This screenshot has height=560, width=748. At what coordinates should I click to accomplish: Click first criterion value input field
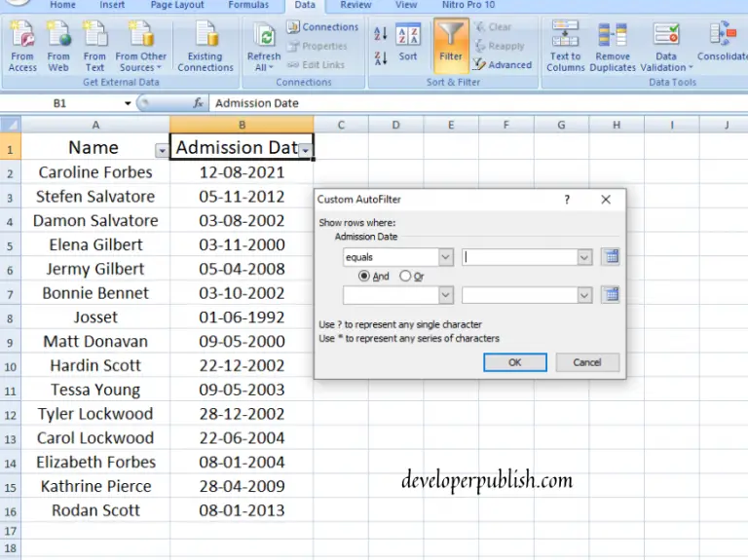pos(519,257)
